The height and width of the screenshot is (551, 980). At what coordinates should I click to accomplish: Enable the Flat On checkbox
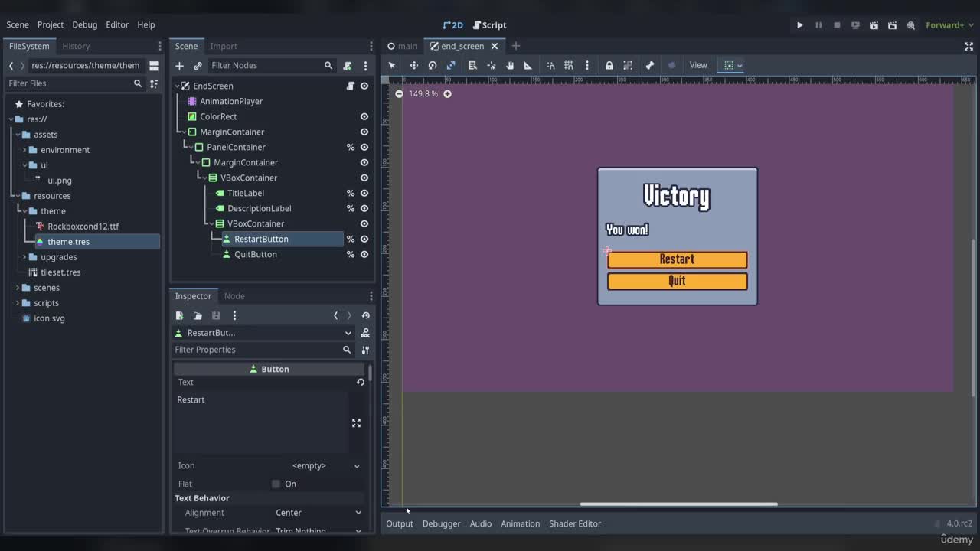click(x=276, y=484)
